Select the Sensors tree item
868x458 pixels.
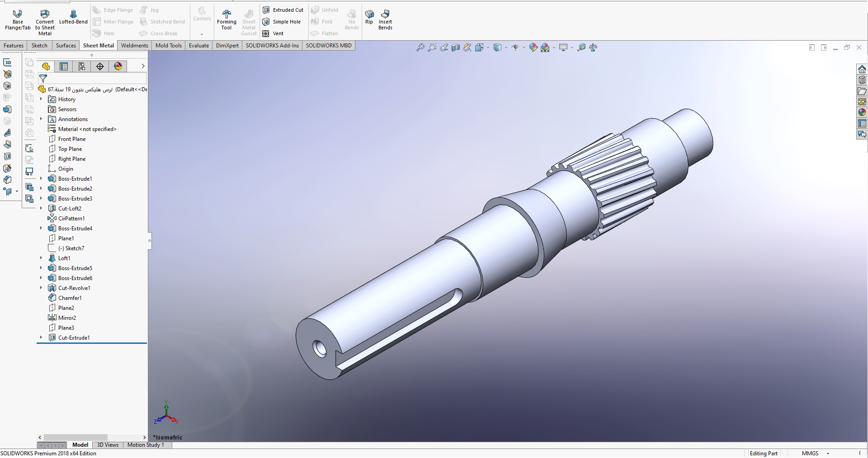click(67, 109)
